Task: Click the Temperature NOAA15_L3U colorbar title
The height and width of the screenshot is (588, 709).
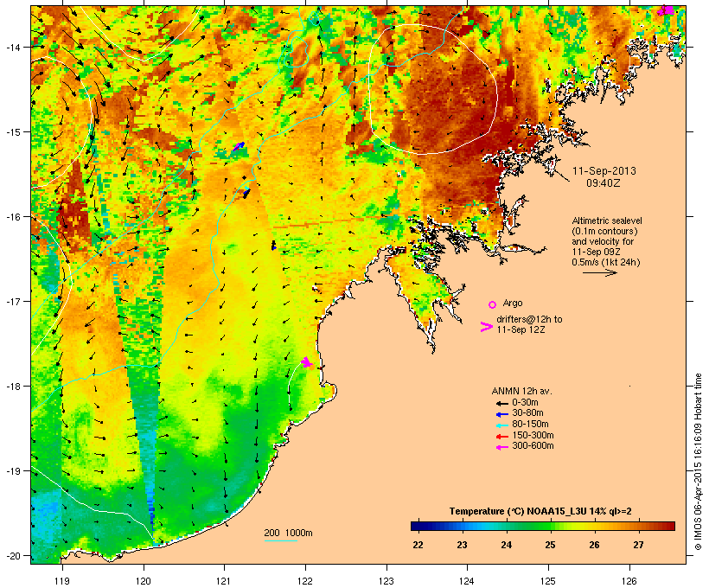Action: [x=540, y=511]
